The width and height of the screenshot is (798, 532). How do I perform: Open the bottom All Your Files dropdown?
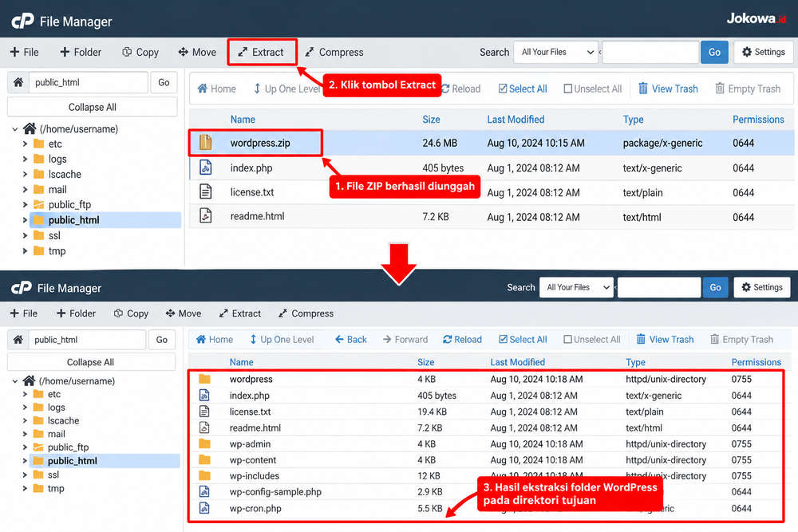[577, 287]
